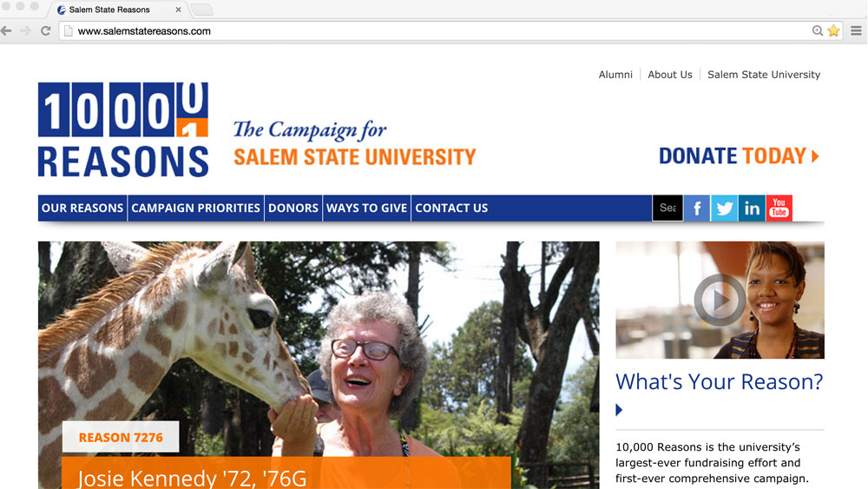The width and height of the screenshot is (868, 489).
Task: Open the browser hamburger menu
Action: 856,31
